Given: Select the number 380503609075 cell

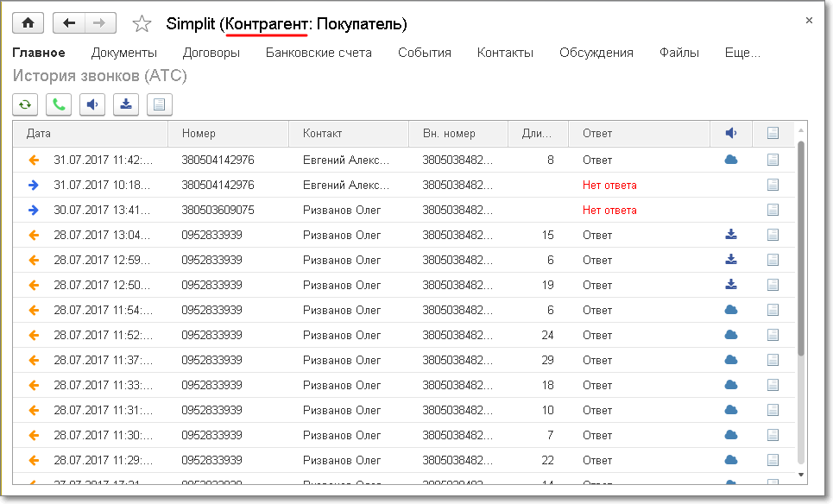Looking at the screenshot, I should pos(218,210).
